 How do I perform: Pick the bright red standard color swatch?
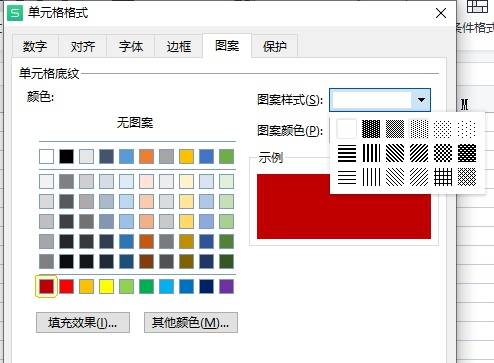click(x=66, y=286)
